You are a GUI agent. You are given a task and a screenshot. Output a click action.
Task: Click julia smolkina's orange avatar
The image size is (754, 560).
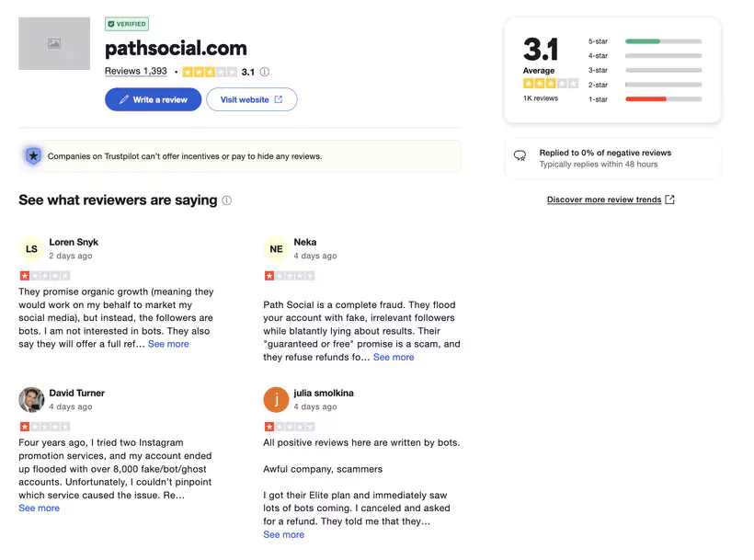tap(277, 399)
